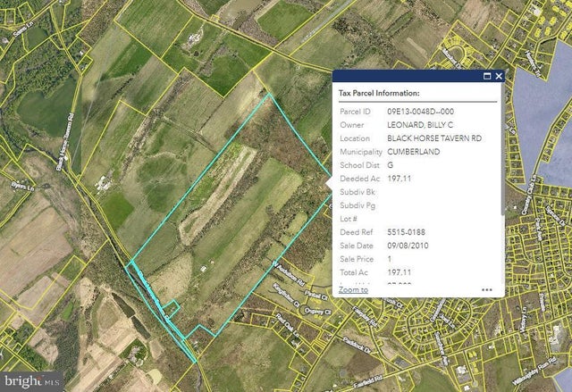The height and width of the screenshot is (392, 572).
Task: Close the Tax Parcel Information popup
Action: click(499, 76)
